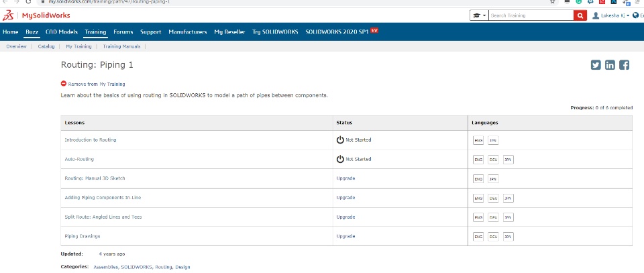Click the red EV badge
The height and width of the screenshot is (273, 644).
tap(374, 30)
